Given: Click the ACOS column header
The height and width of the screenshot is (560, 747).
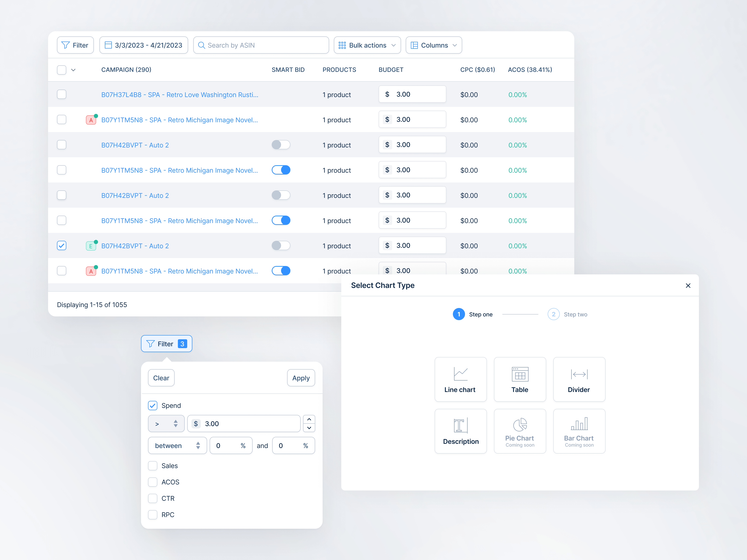Looking at the screenshot, I should 529,70.
